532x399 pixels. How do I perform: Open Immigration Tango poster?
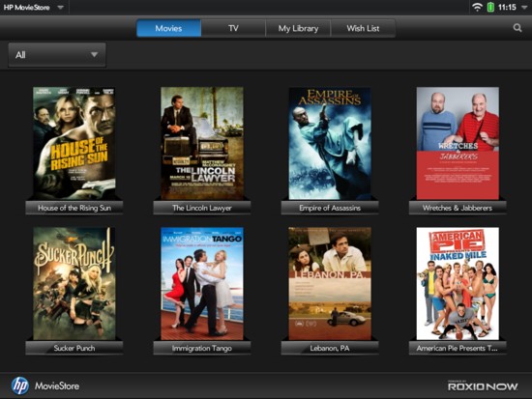click(x=202, y=284)
